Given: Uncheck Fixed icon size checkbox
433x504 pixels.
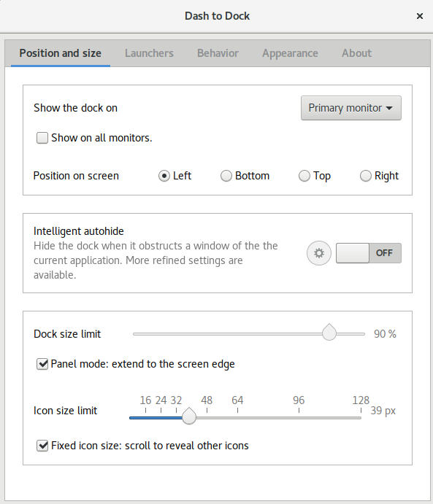Looking at the screenshot, I should pyautogui.click(x=42, y=446).
